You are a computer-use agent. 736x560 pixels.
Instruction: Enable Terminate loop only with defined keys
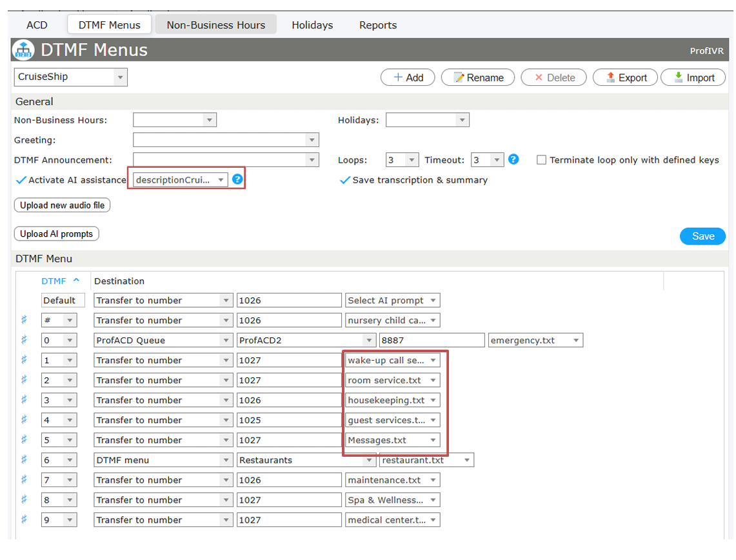(x=541, y=160)
